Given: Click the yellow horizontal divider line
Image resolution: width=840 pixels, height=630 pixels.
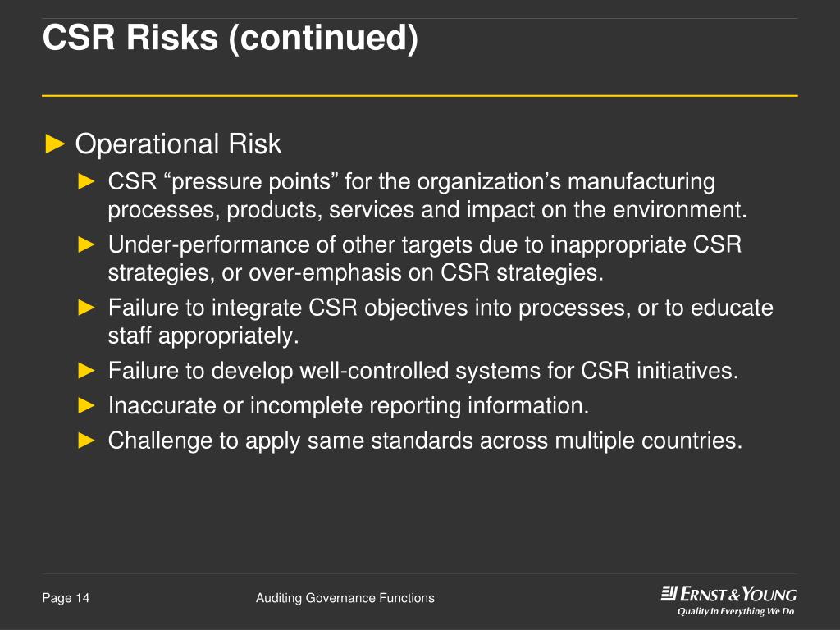Looking at the screenshot, I should point(420,96).
